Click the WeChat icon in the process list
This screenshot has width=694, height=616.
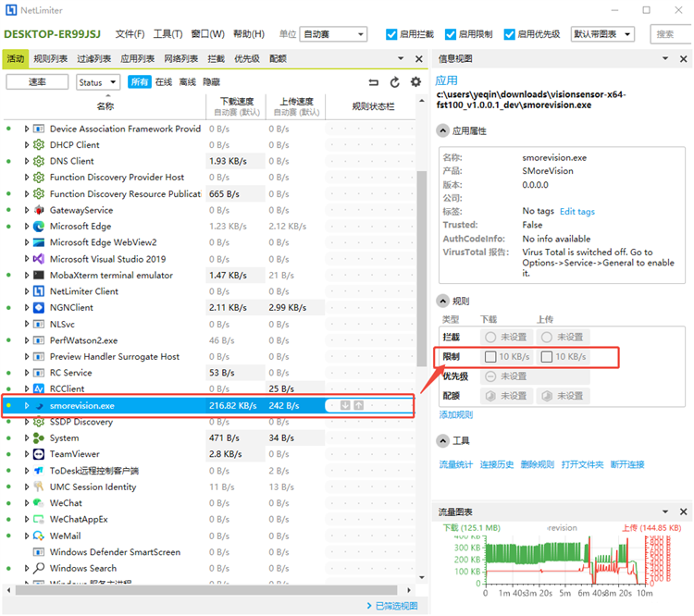point(39,503)
